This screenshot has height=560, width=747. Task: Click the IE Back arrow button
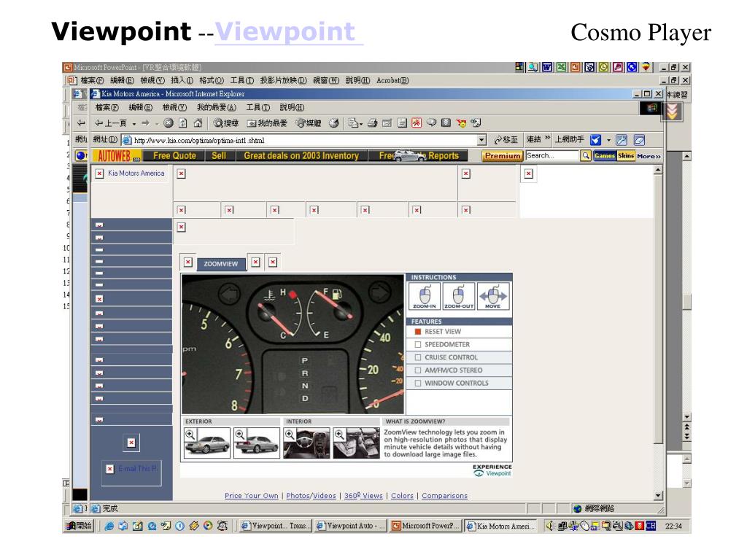(111, 123)
